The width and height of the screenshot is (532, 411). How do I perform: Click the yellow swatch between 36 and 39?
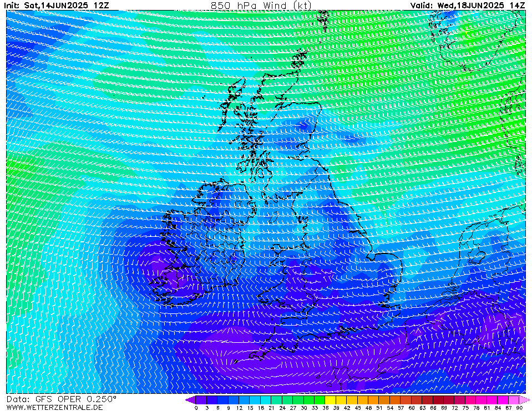(x=331, y=400)
